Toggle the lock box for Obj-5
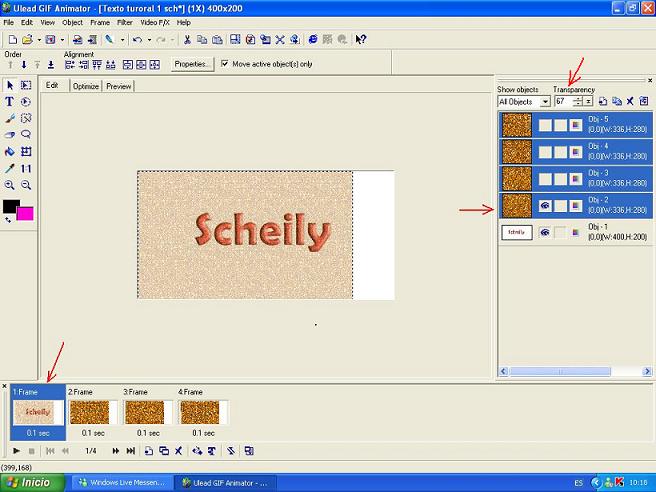 click(560, 125)
